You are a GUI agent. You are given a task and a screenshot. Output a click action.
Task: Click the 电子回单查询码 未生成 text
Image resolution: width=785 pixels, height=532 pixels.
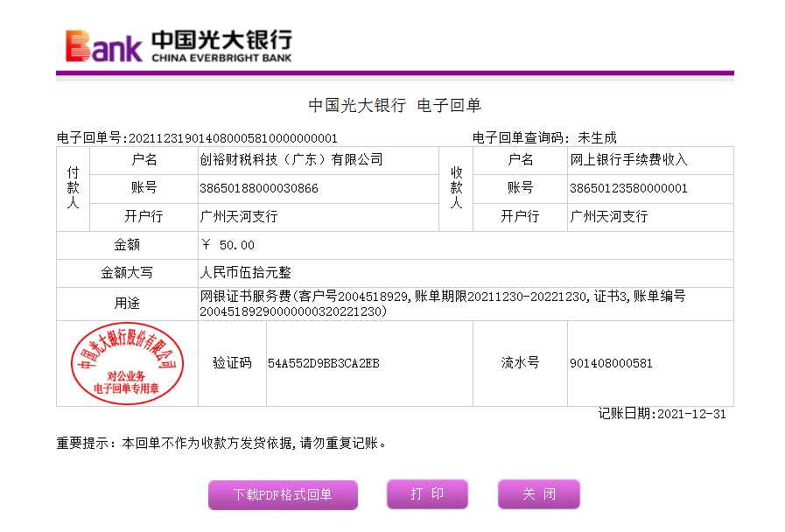coord(544,138)
